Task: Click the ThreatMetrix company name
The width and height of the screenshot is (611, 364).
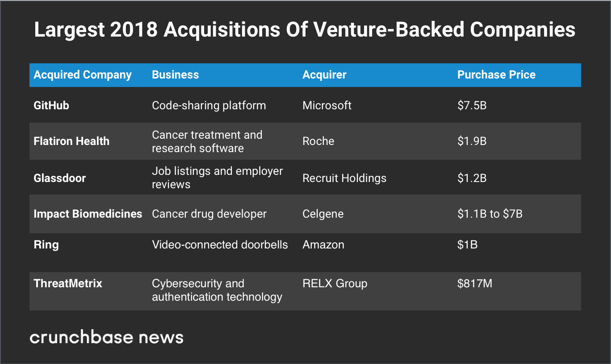Action: (x=68, y=283)
